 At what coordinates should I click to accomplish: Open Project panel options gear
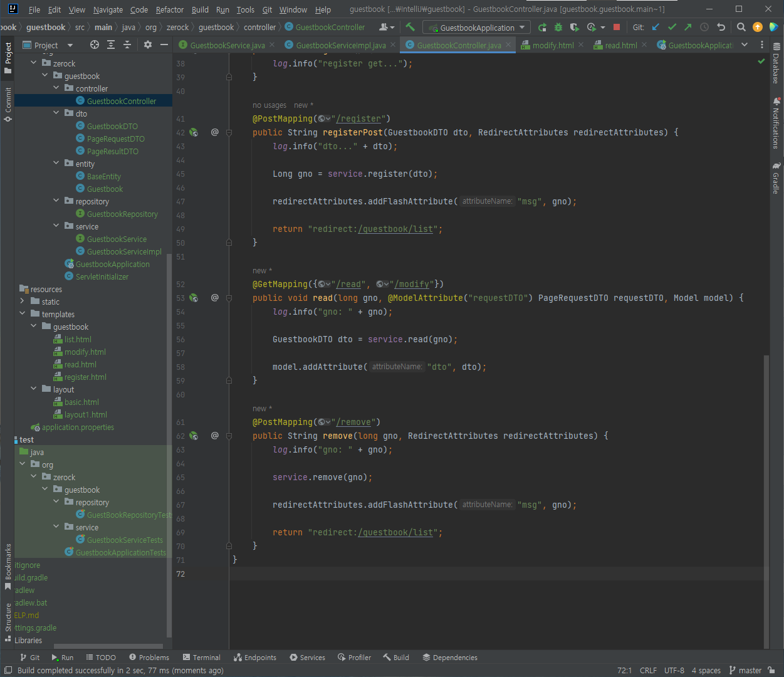point(148,45)
